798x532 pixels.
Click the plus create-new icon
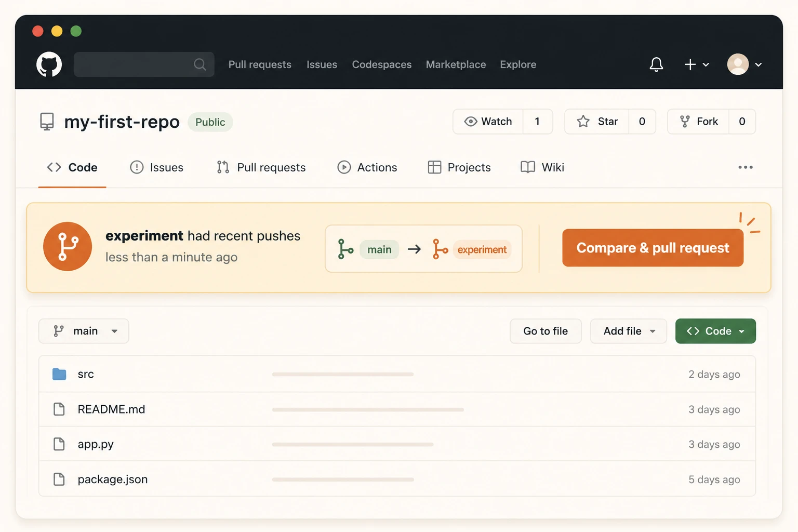pos(690,64)
